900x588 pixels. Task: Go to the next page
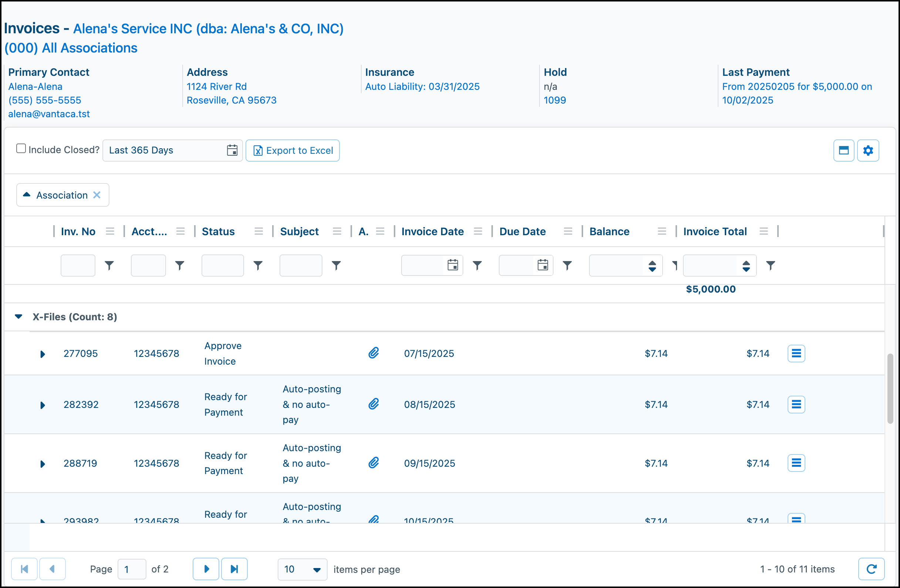click(x=206, y=569)
